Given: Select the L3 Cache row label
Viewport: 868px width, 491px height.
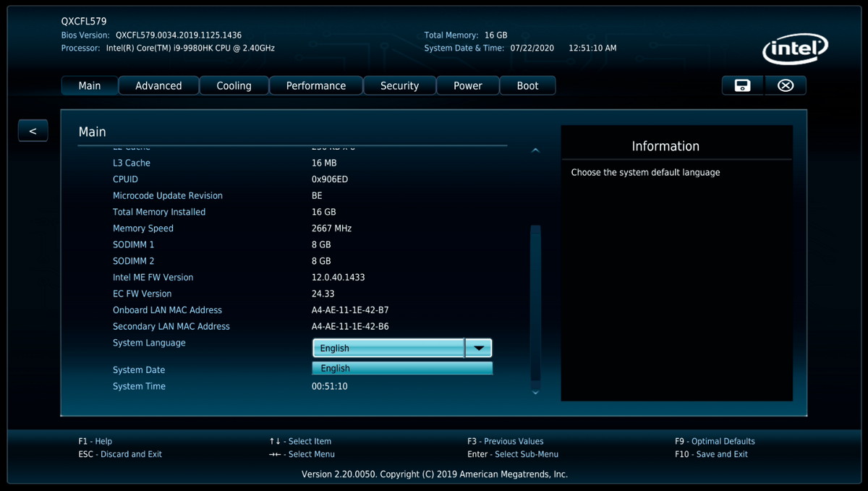Looking at the screenshot, I should pyautogui.click(x=132, y=163).
